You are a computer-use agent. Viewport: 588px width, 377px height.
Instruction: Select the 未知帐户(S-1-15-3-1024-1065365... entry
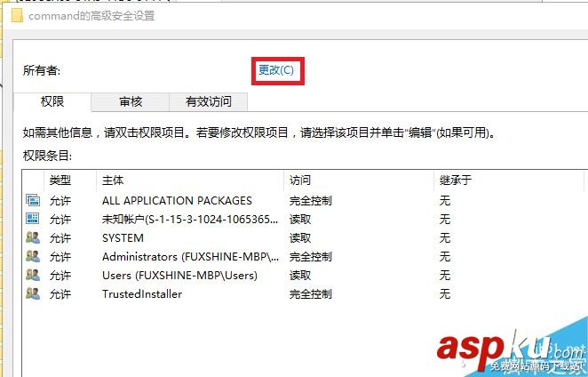click(x=190, y=220)
